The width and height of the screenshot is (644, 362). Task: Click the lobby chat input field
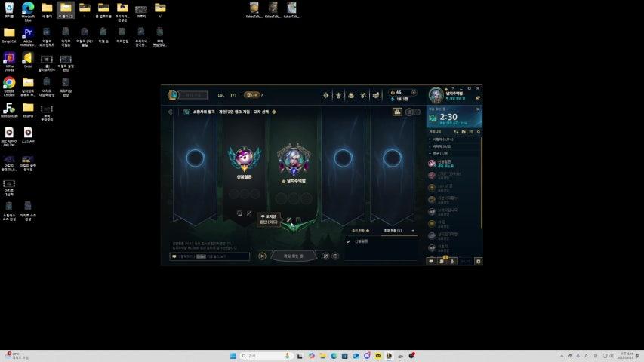[210, 256]
